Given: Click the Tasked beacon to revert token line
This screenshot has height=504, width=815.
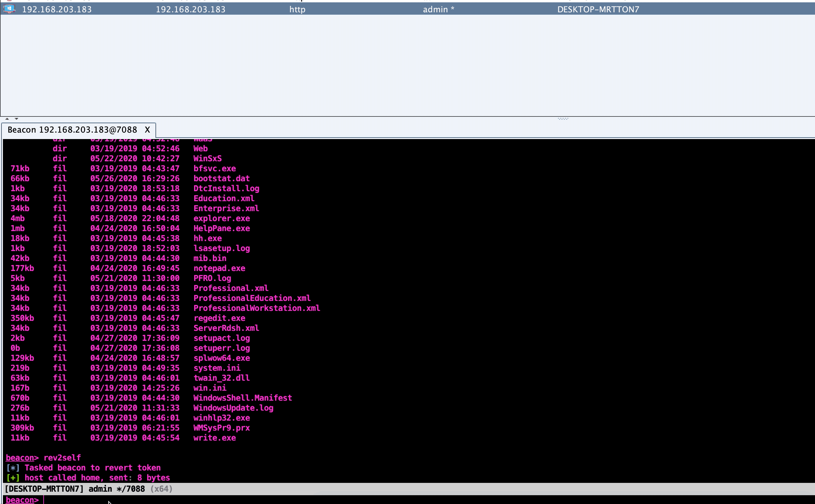Looking at the screenshot, I should click(92, 468).
